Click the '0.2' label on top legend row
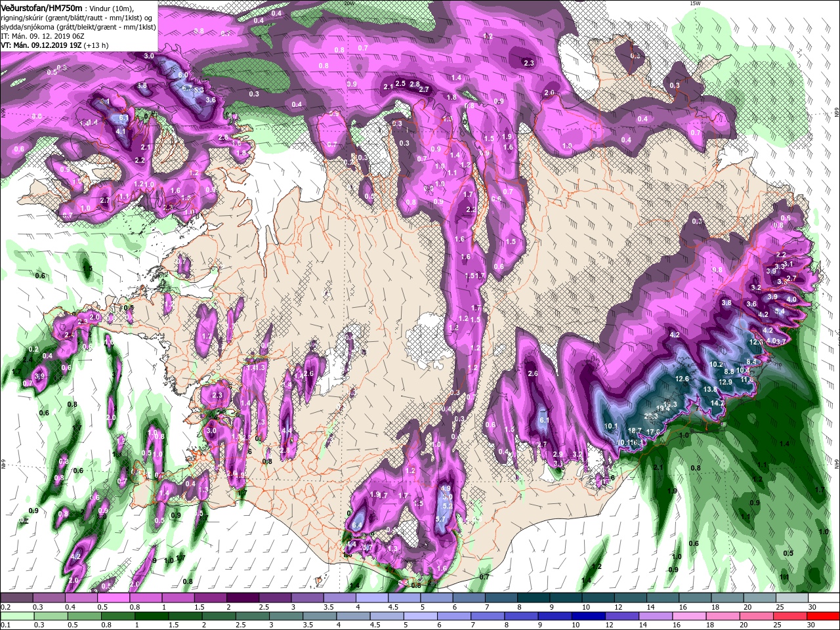Viewport: 840px width, 630px height. click(x=5, y=608)
